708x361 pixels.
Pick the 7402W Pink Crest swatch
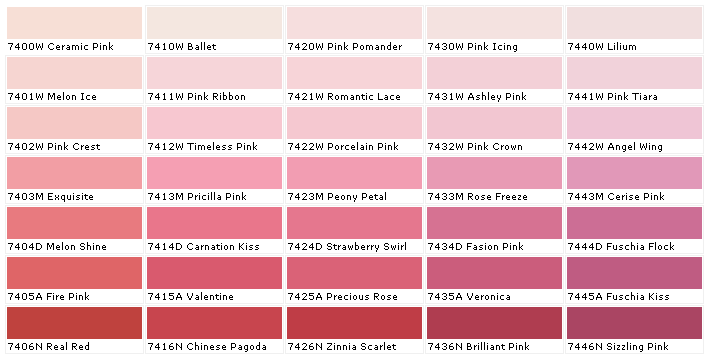tap(75, 123)
